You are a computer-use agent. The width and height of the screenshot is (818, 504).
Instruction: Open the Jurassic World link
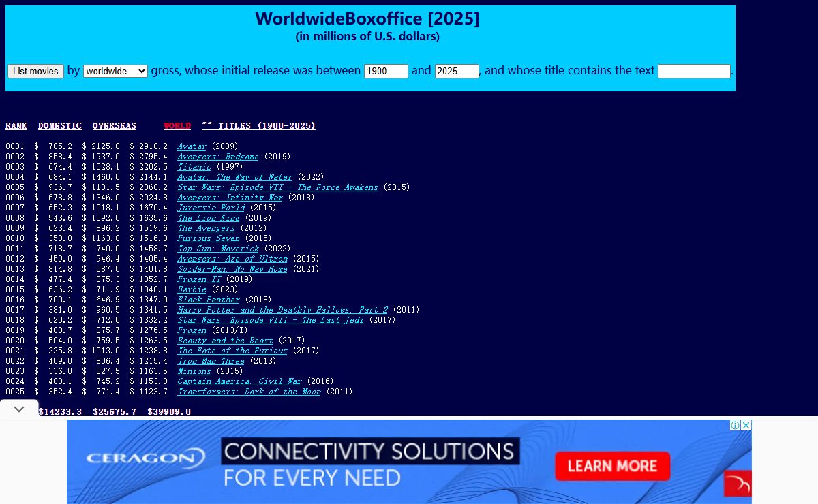click(x=211, y=208)
